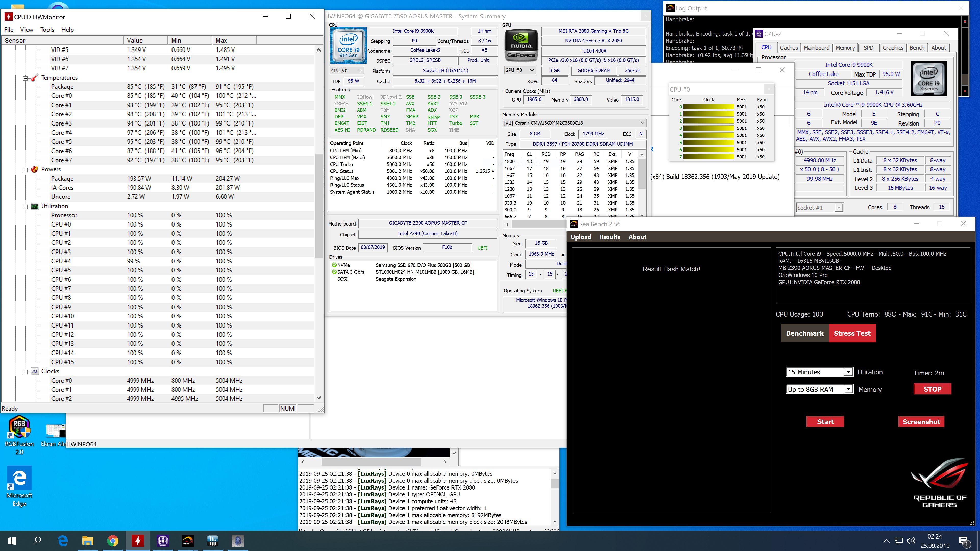Screen dimensions: 980x551
Task: Open the HWMonitor Tools menu
Action: pos(47,29)
